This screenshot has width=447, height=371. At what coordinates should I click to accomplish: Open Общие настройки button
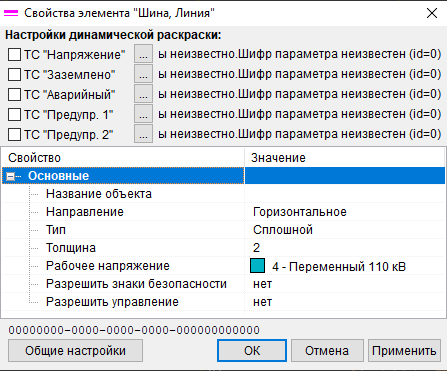[75, 351]
